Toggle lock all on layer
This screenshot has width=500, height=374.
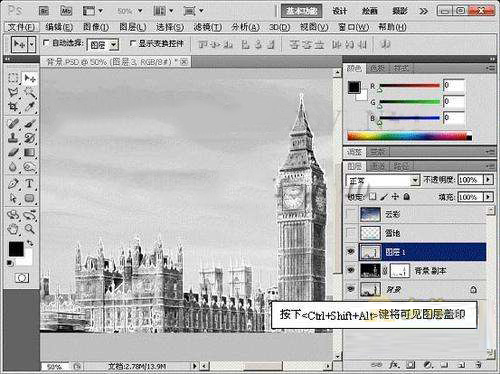(x=407, y=197)
